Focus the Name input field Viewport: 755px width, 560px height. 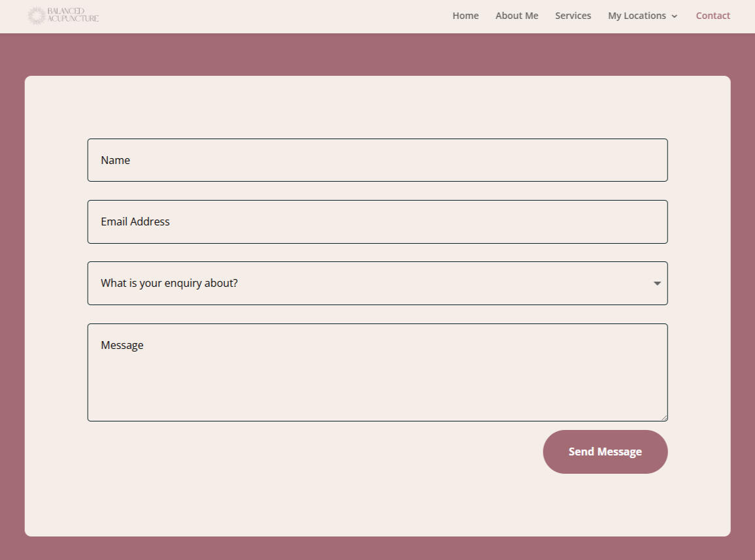click(377, 160)
